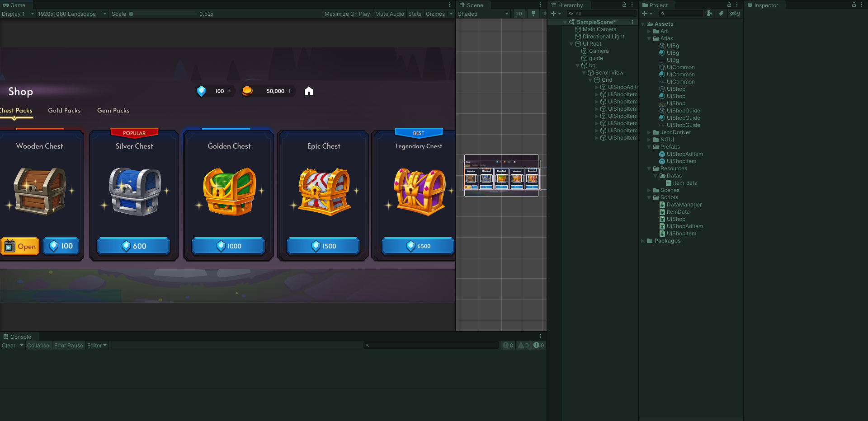Viewport: 868px width, 421px height.
Task: Buy the Epic Chest for 1500 gems
Action: (x=324, y=246)
